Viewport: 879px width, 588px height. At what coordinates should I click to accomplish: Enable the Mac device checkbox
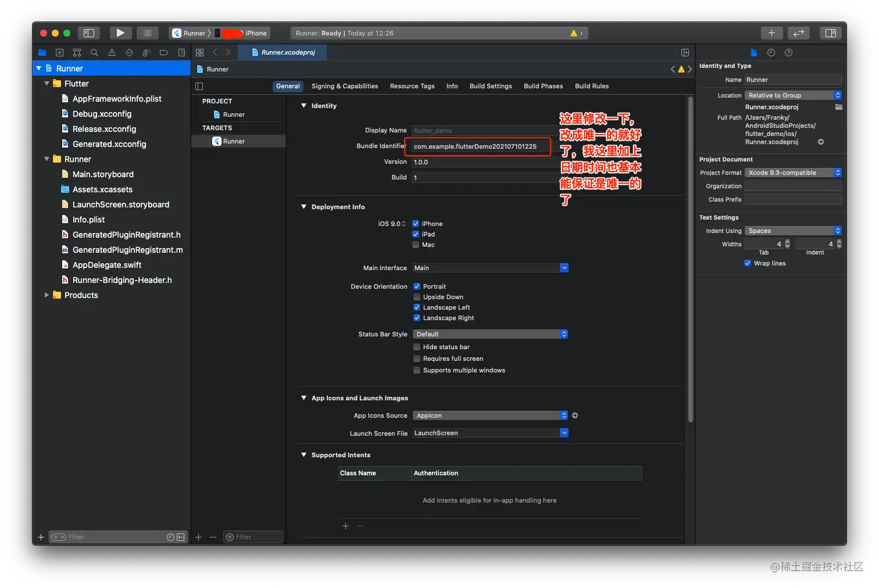tap(416, 245)
